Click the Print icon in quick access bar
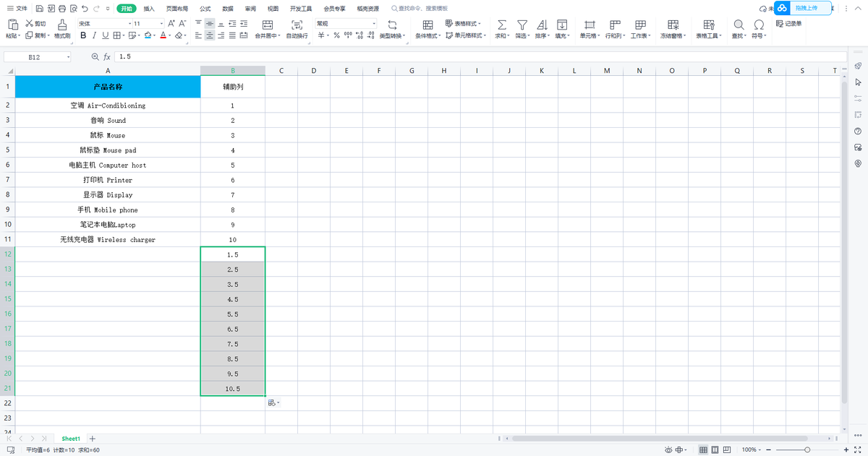 point(61,9)
